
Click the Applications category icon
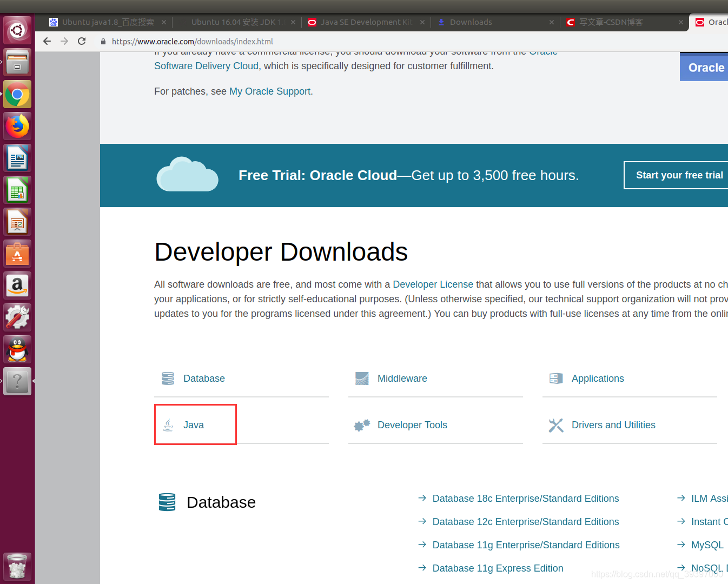click(x=556, y=379)
